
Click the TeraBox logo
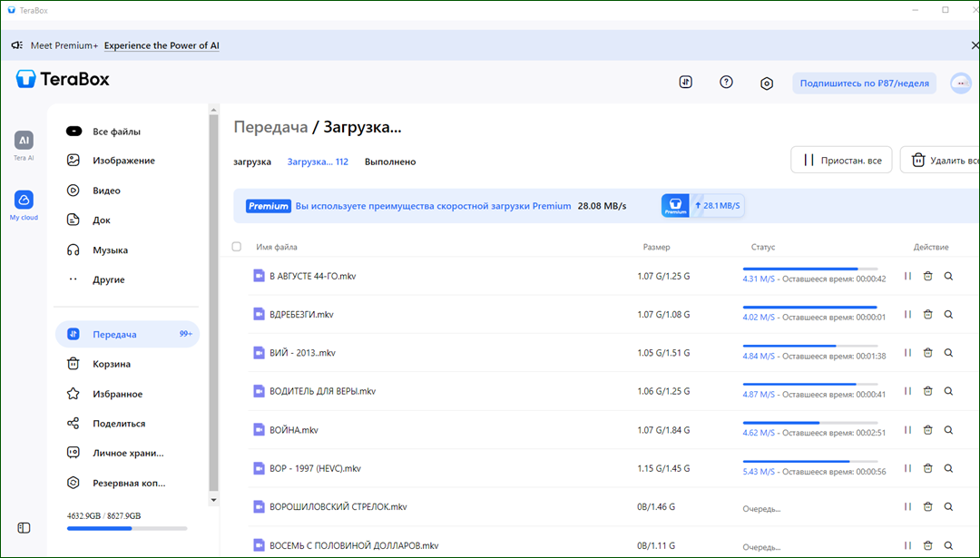tap(63, 79)
